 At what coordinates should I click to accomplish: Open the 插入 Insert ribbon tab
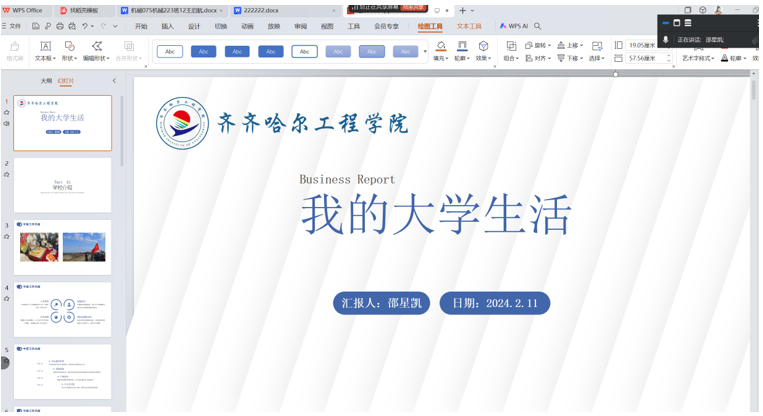coord(167,26)
